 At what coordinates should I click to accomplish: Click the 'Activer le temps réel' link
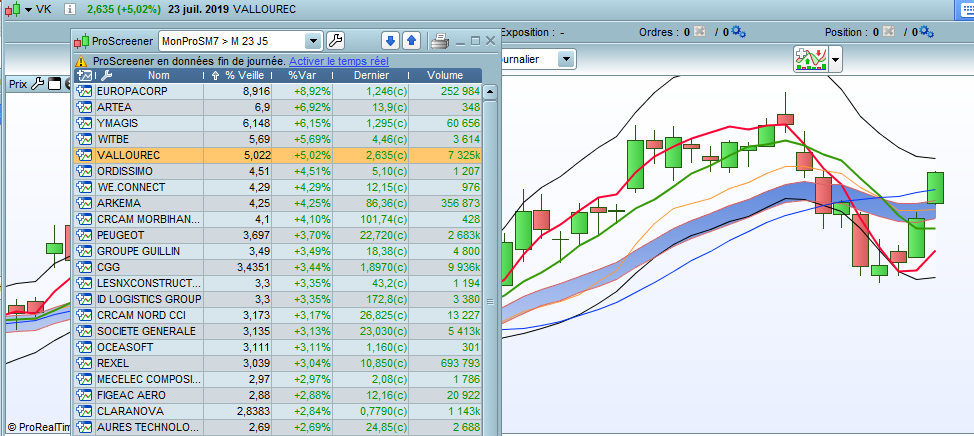(339, 61)
